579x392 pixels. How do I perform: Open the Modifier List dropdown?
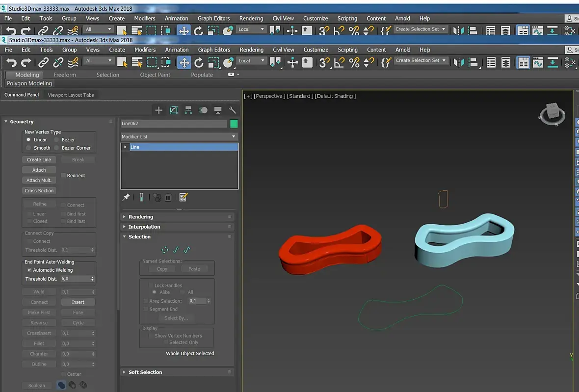pyautogui.click(x=179, y=136)
